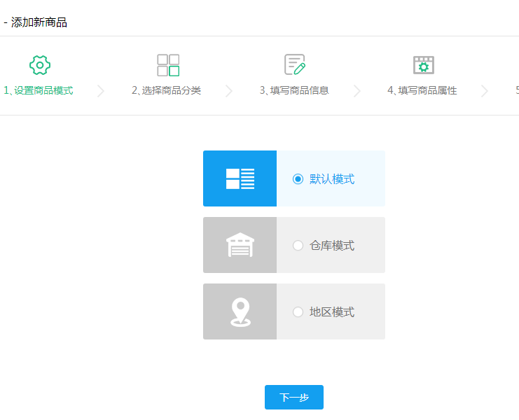Click the chevron arrow after 设置商品模式
This screenshot has width=519, height=420.
101,91
